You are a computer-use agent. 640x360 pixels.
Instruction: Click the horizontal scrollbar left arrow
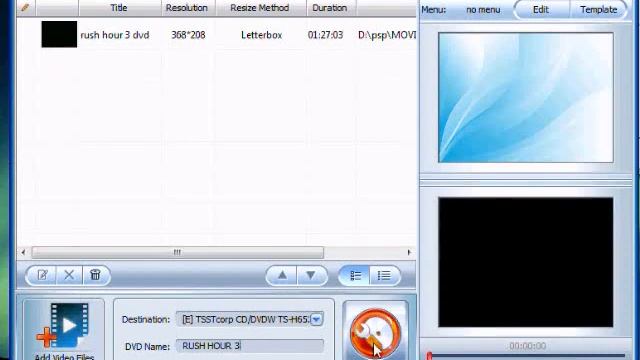pos(23,252)
